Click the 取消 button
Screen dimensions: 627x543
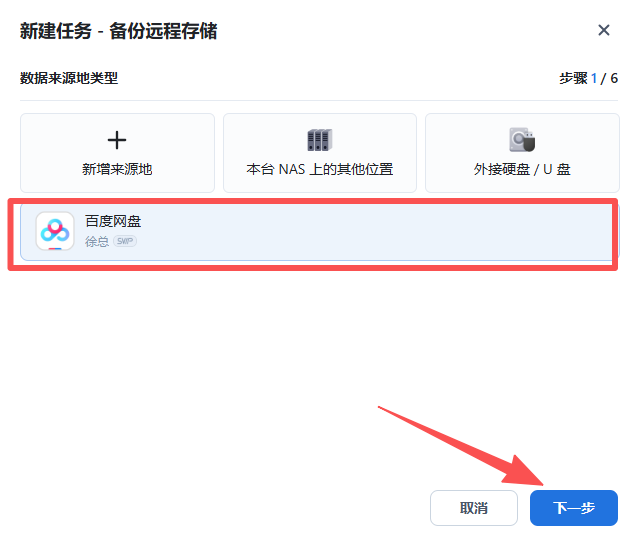[x=474, y=508]
